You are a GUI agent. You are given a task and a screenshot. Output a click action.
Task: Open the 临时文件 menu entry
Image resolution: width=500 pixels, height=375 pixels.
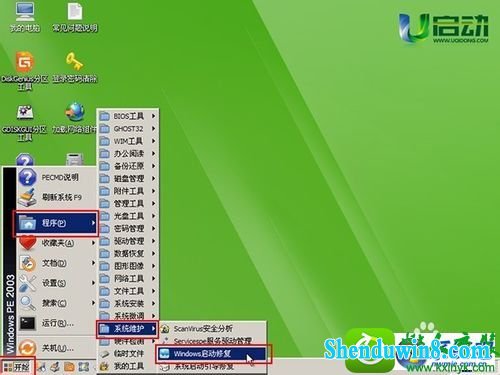coord(128,354)
